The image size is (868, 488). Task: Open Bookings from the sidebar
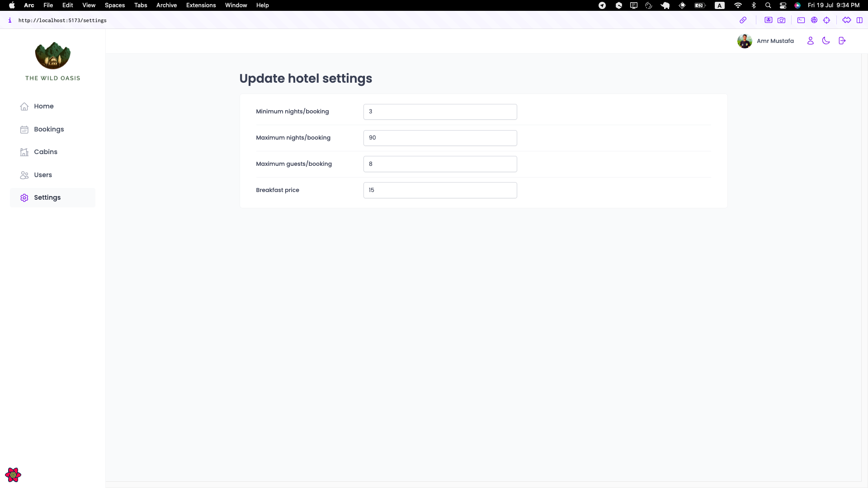[49, 129]
